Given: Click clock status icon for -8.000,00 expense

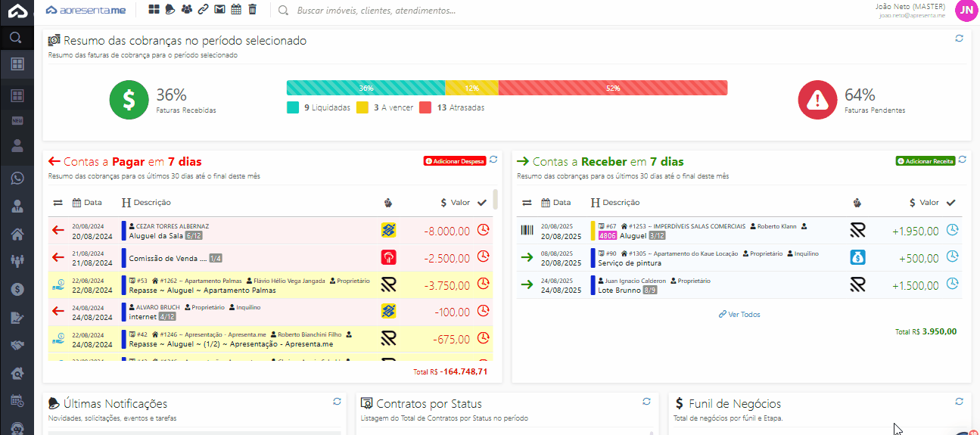Looking at the screenshot, I should pos(483,230).
